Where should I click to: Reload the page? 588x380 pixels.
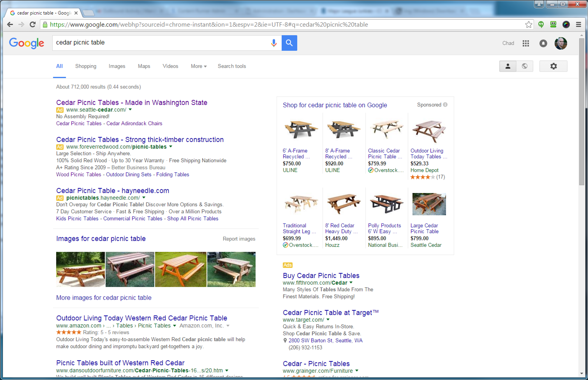pos(33,24)
